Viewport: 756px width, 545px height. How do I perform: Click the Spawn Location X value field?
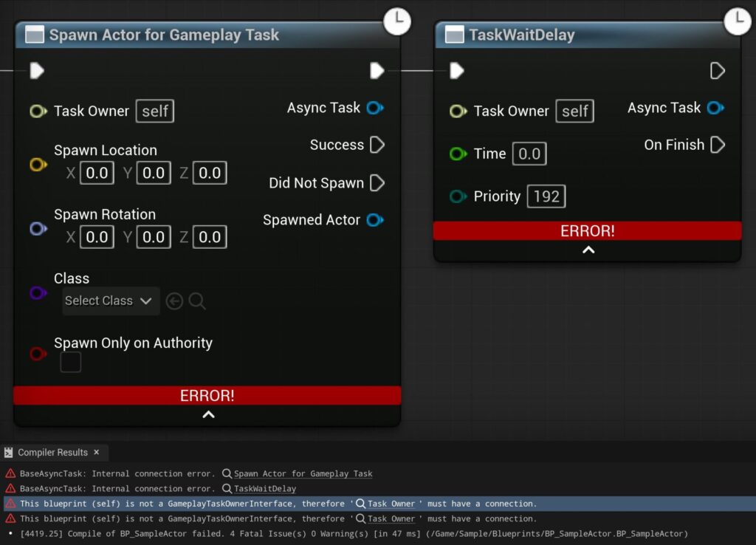97,174
